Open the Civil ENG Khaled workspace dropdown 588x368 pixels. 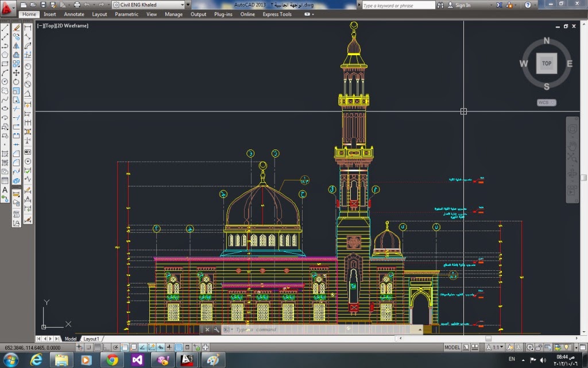click(148, 5)
